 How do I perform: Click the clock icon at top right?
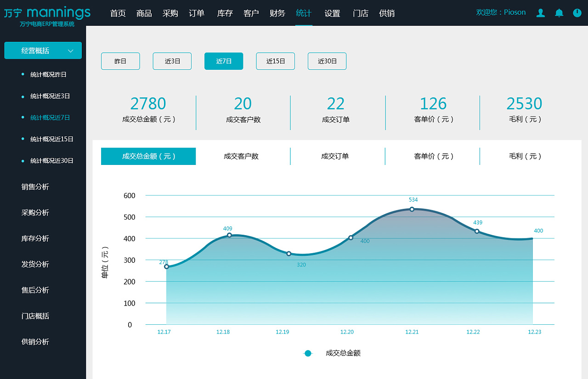(577, 13)
